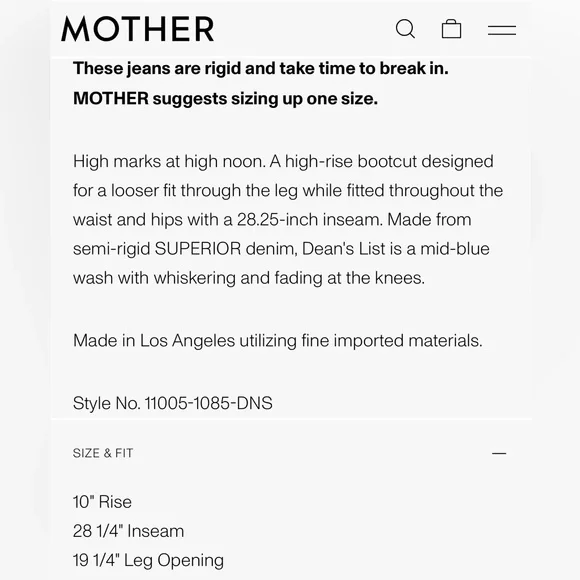Screen dimensions: 580x580
Task: Open the search magnifier icon
Action: click(x=405, y=29)
